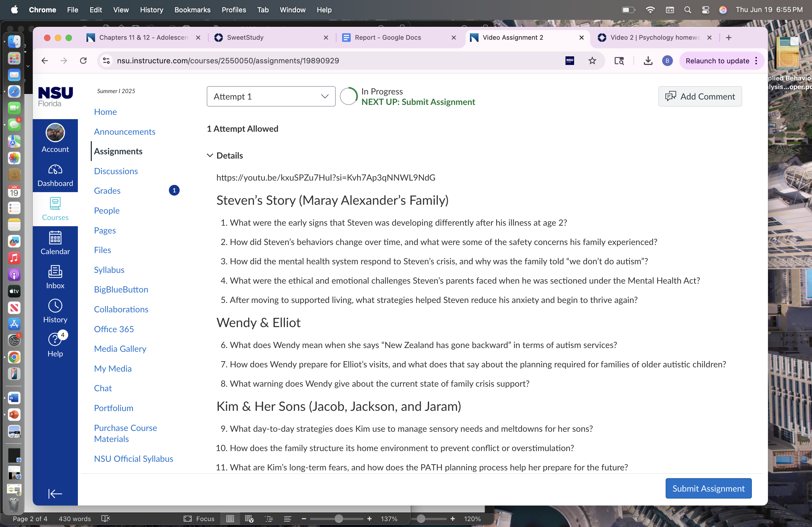This screenshot has height=527, width=812.
Task: Open a new Chrome tab
Action: pyautogui.click(x=728, y=38)
